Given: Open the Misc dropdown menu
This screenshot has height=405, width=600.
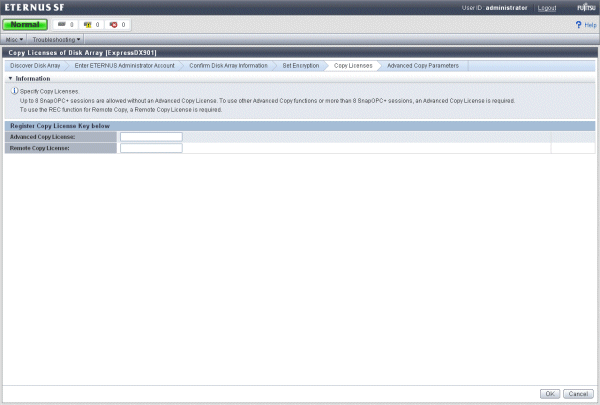Looking at the screenshot, I should click(14, 39).
